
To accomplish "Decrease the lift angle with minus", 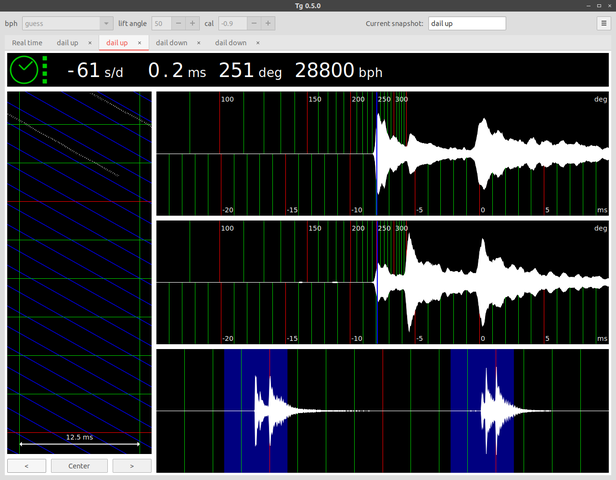I will [178, 24].
